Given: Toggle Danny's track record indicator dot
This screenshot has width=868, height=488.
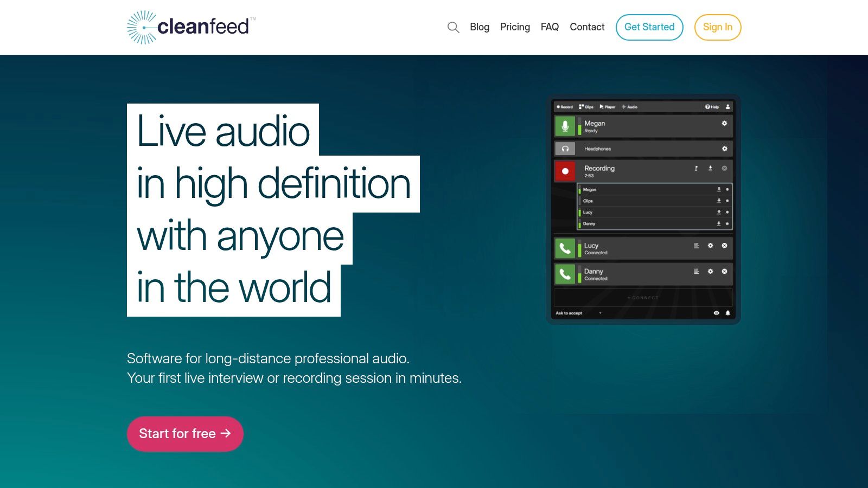Looking at the screenshot, I should click(x=727, y=224).
